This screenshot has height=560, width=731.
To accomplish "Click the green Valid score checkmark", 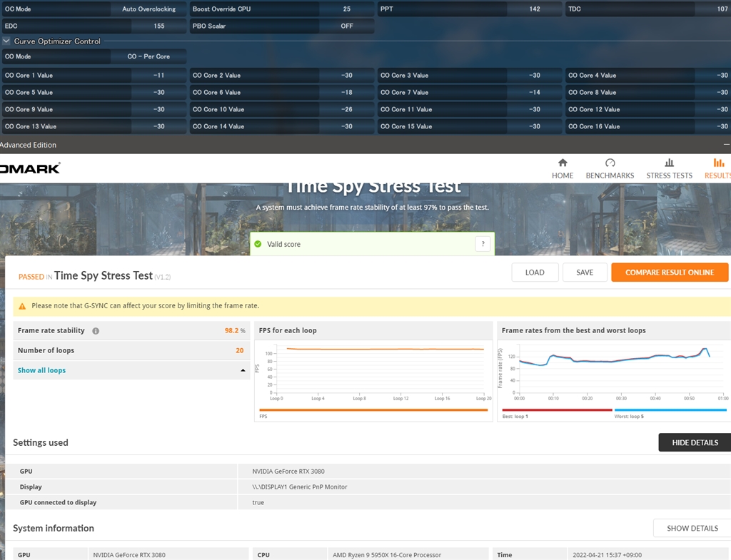I will (x=258, y=244).
